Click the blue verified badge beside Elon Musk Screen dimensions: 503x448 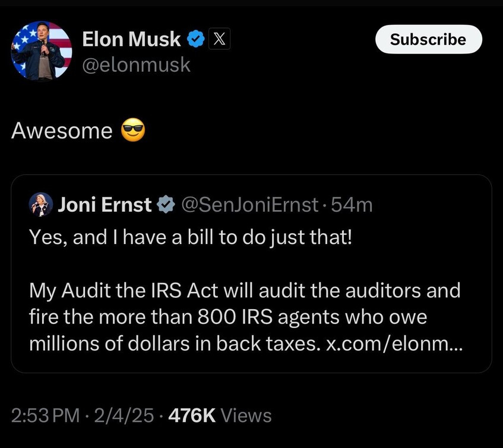(196, 40)
